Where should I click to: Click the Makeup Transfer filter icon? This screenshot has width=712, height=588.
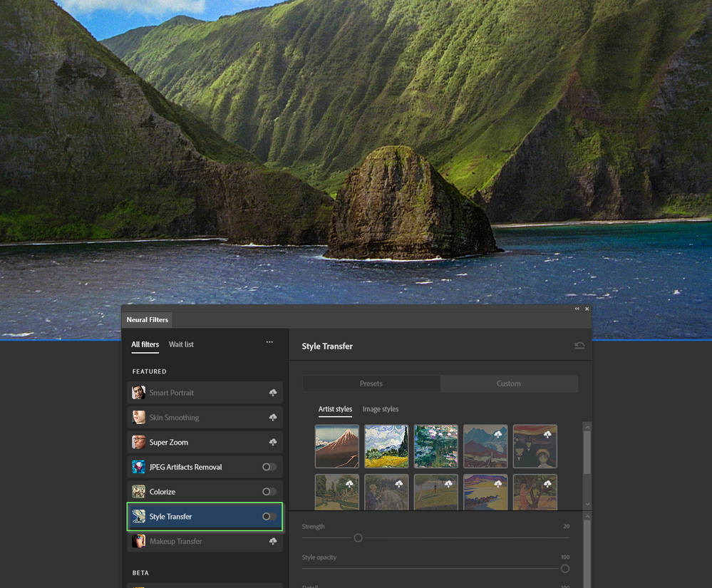coord(138,541)
